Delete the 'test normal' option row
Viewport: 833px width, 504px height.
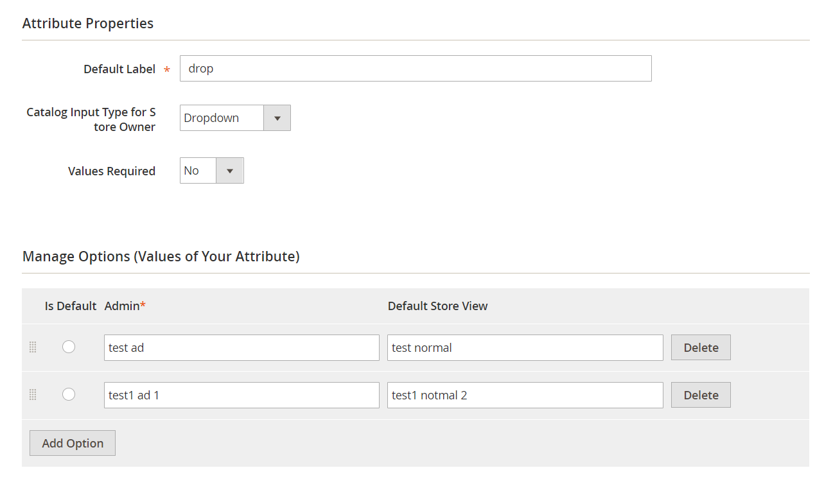pos(700,347)
